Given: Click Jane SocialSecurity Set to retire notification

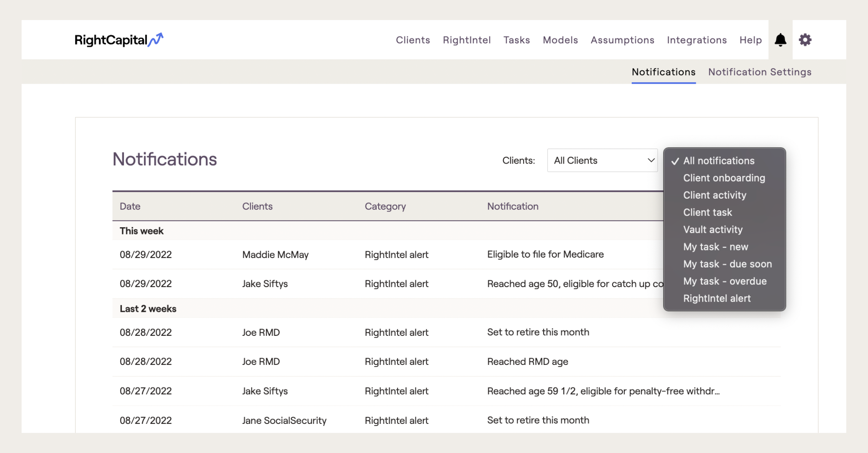Looking at the screenshot, I should tap(538, 420).
